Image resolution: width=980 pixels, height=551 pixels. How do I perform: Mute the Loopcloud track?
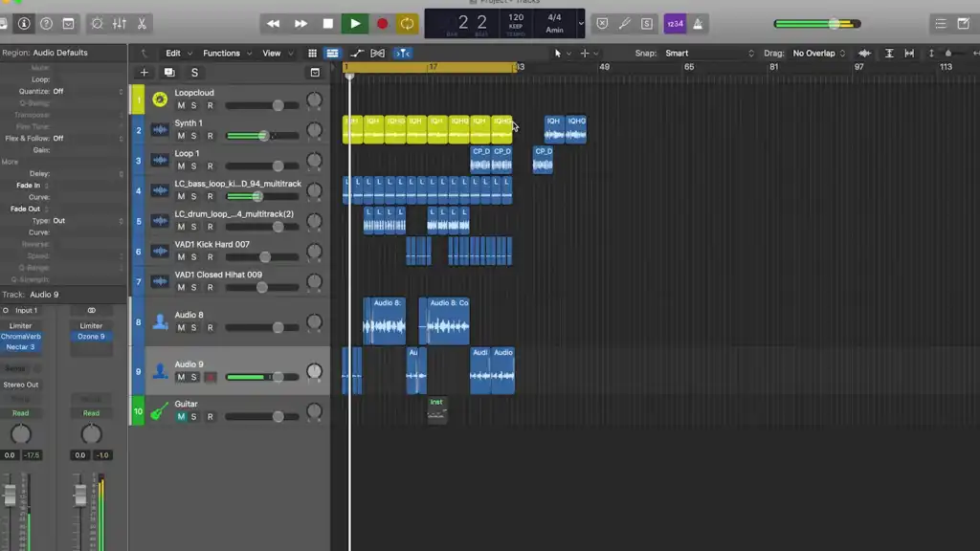pos(181,105)
